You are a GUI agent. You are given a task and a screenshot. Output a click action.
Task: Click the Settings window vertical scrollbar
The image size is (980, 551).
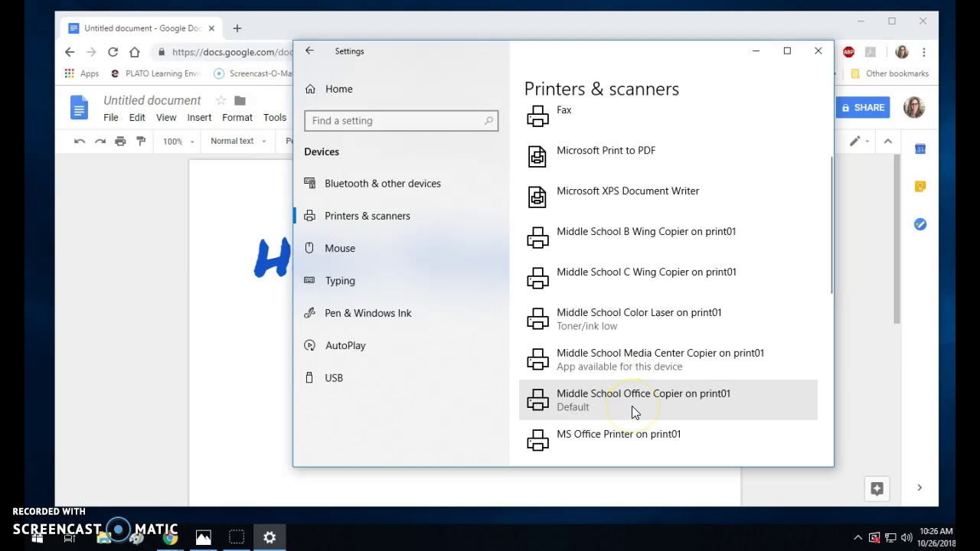(831, 226)
